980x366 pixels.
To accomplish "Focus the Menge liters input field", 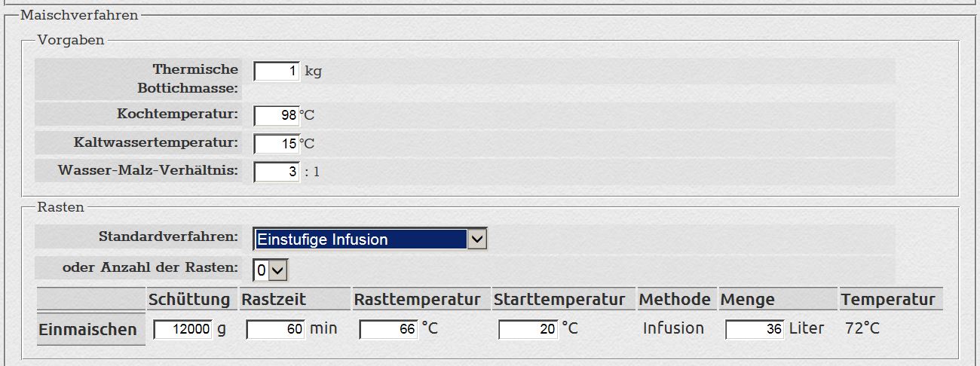I will [755, 329].
